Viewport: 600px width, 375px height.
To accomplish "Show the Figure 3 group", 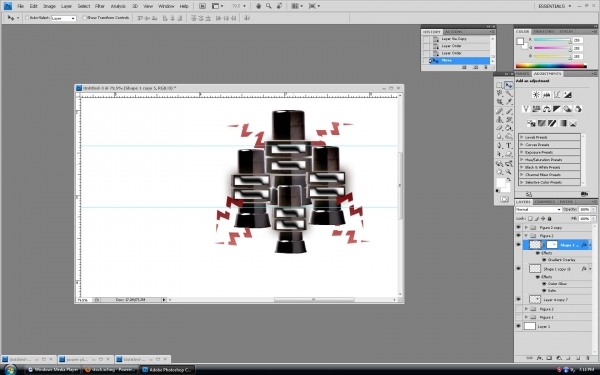I will coord(518,309).
